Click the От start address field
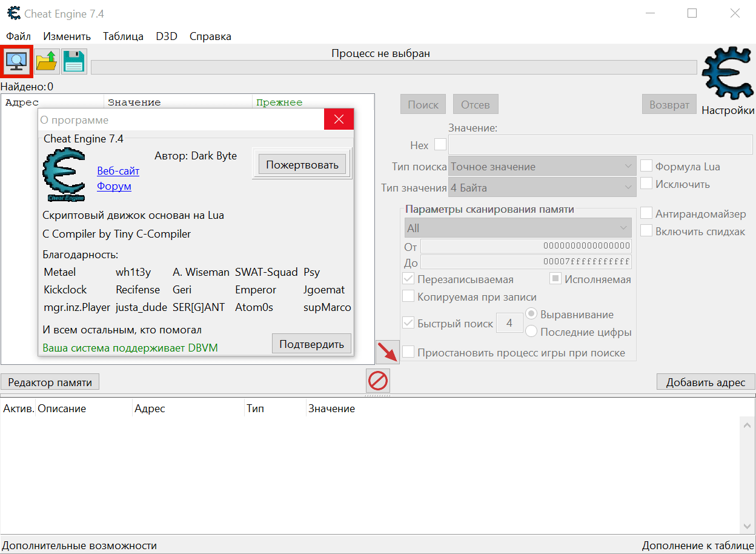756x554 pixels. tap(526, 245)
